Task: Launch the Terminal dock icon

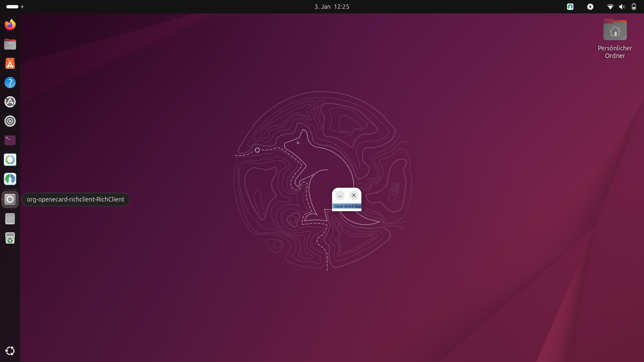Action: [10, 140]
